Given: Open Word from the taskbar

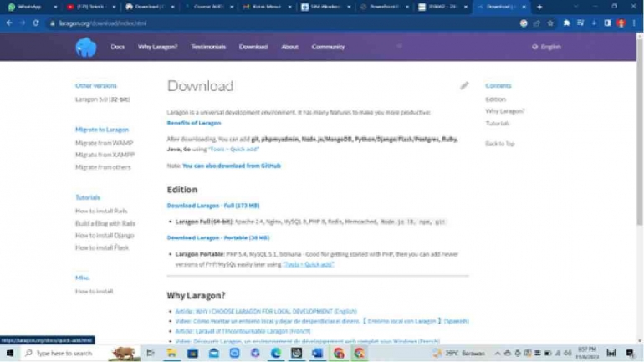Looking at the screenshot, I should coord(317,353).
